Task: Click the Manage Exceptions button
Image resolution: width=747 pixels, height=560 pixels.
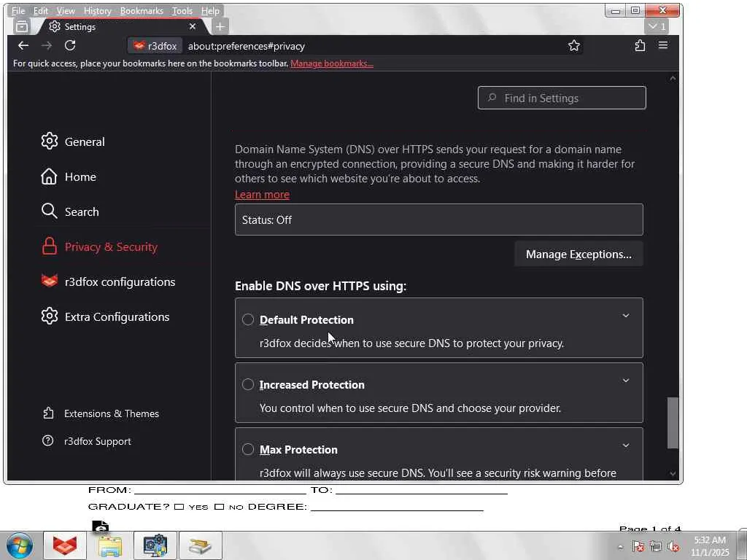Action: [578, 254]
